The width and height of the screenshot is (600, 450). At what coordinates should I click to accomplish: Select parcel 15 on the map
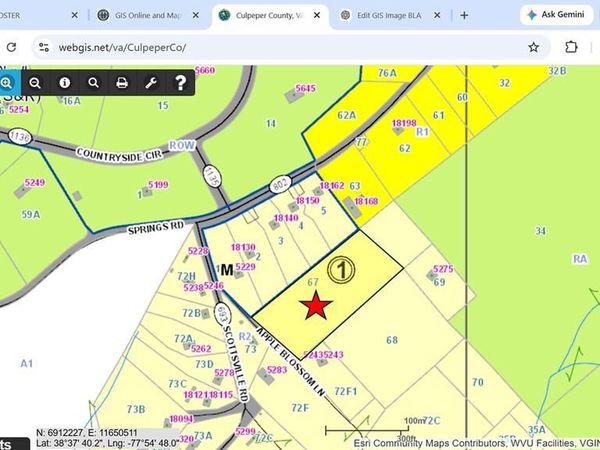coord(163,105)
